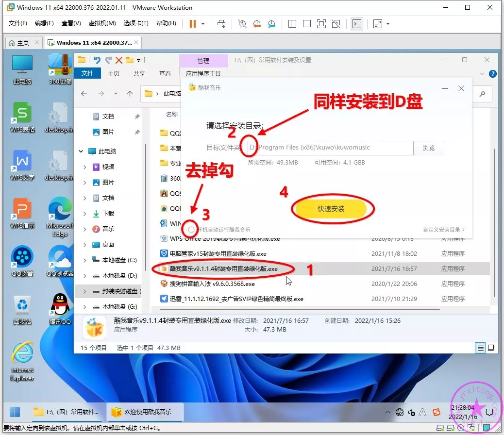
Task: Click the VMware enter full screen icon
Action: pyautogui.click(x=321, y=24)
